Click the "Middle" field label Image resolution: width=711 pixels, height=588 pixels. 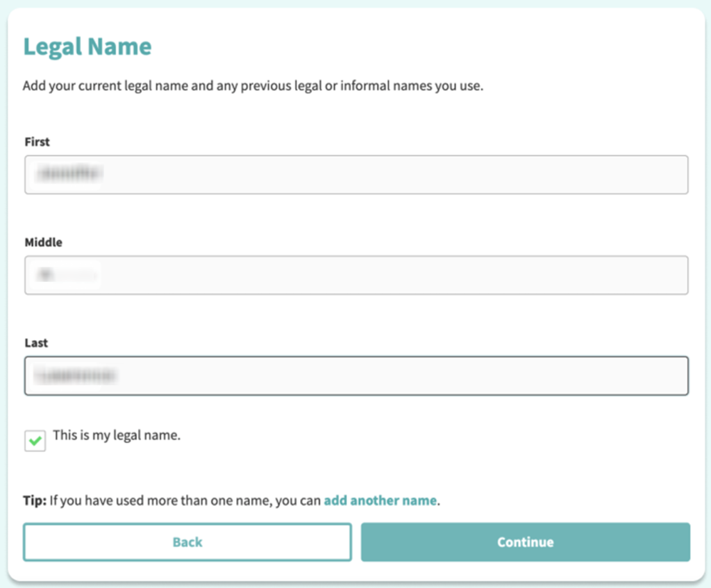coord(43,242)
